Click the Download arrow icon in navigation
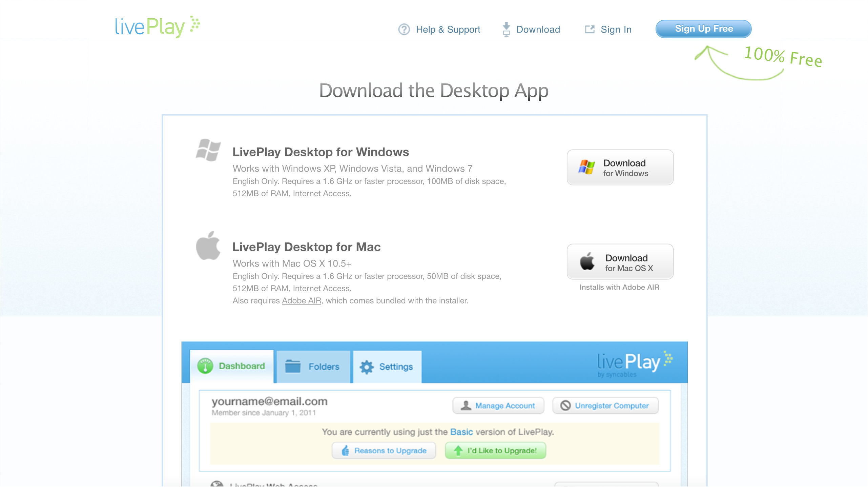The height and width of the screenshot is (487, 868). pyautogui.click(x=506, y=29)
